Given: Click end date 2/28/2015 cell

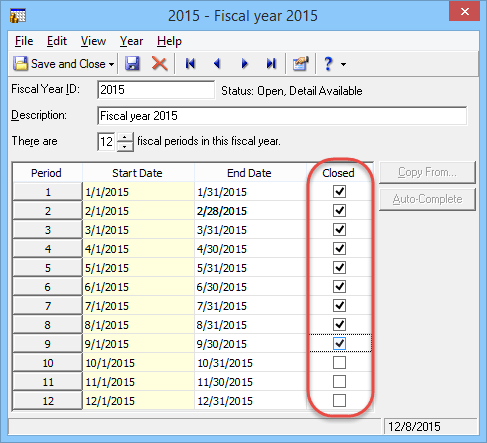Looking at the screenshot, I should pyautogui.click(x=250, y=211).
